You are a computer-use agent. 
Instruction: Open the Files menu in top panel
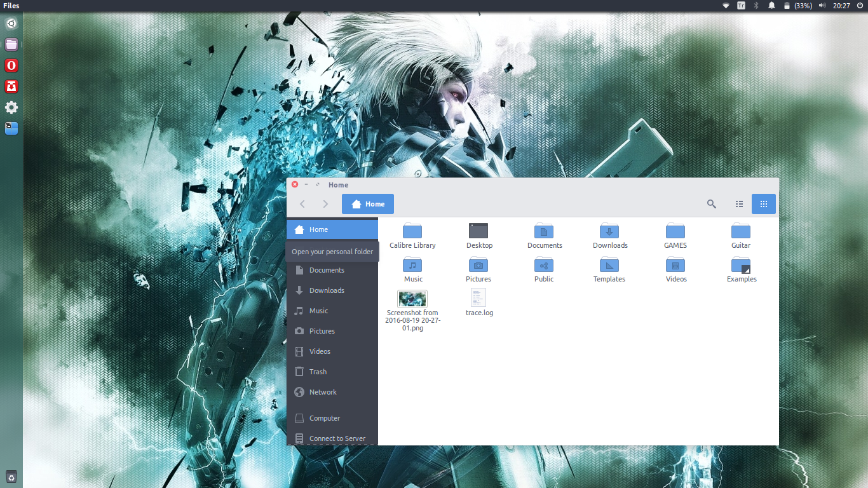[x=11, y=6]
